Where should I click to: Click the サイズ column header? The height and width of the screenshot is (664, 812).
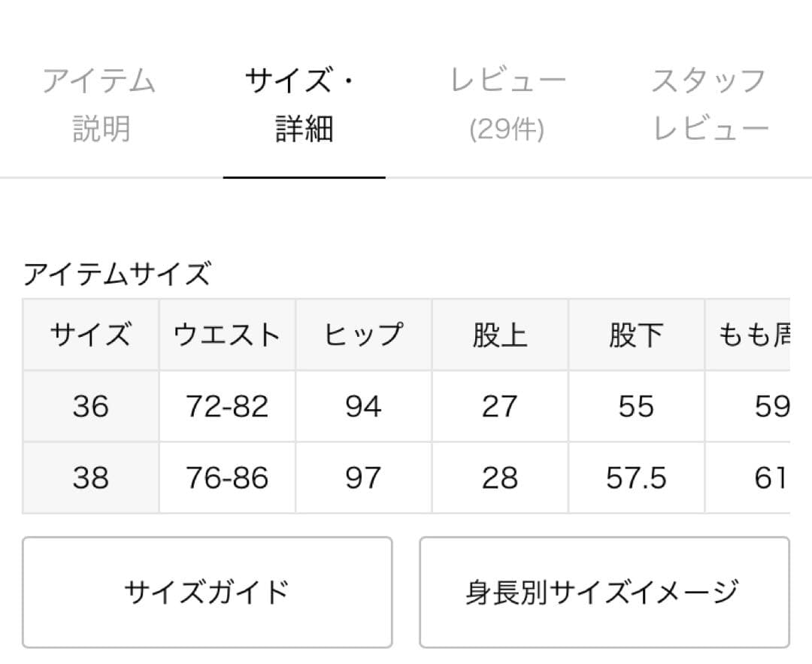click(x=90, y=335)
